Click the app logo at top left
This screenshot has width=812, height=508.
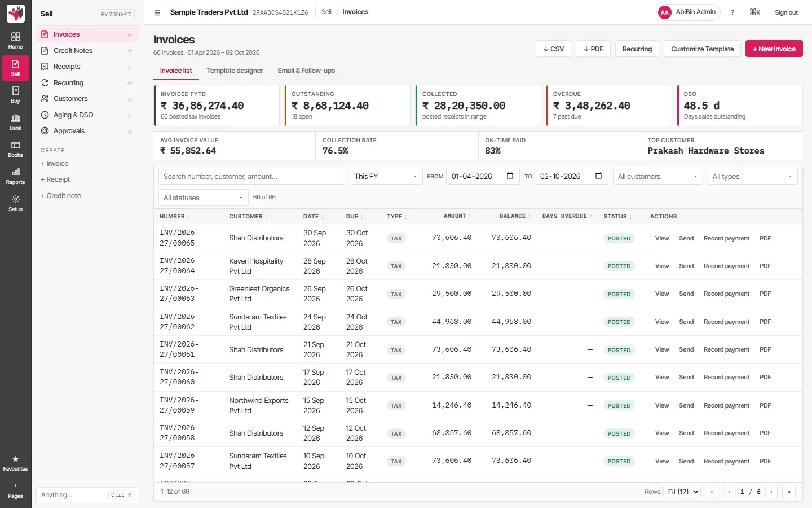tap(15, 13)
